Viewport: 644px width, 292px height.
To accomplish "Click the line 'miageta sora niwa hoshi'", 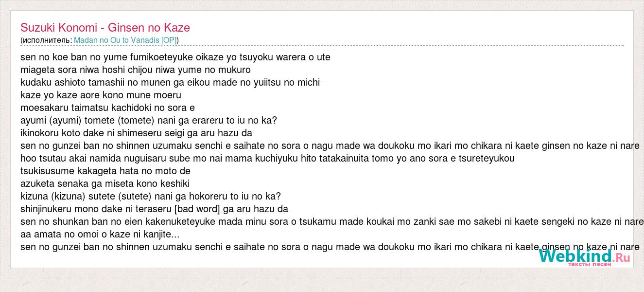I will click(x=136, y=70).
